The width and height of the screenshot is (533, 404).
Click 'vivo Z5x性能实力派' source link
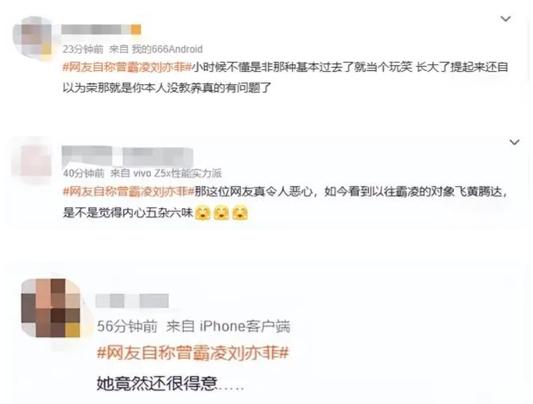(177, 173)
